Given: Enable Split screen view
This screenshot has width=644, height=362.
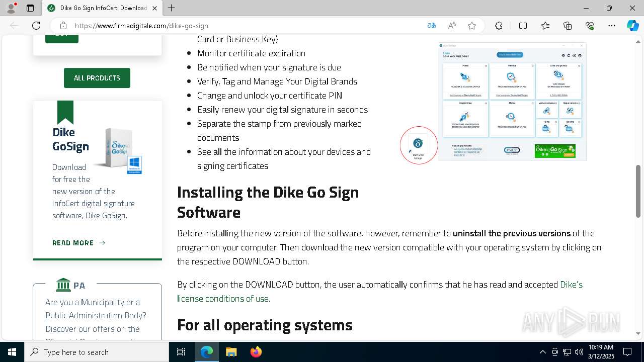Looking at the screenshot, I should [523, 26].
